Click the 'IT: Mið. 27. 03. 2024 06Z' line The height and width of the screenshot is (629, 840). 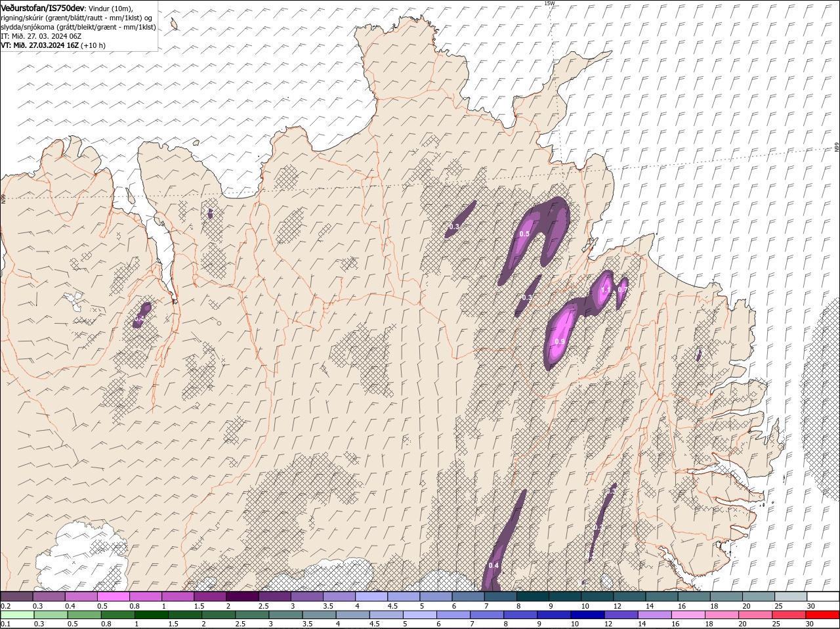[x=41, y=36]
